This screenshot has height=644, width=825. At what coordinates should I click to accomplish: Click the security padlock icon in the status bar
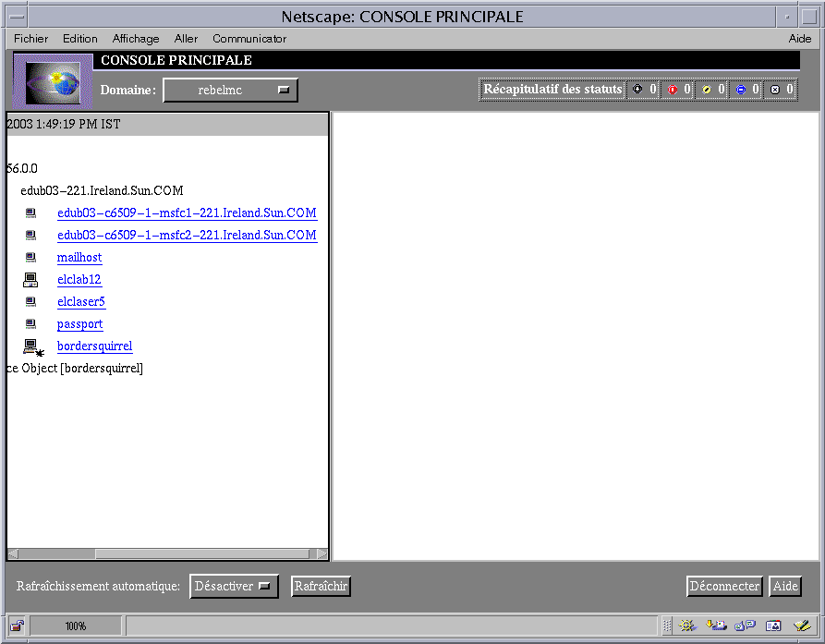click(17, 626)
